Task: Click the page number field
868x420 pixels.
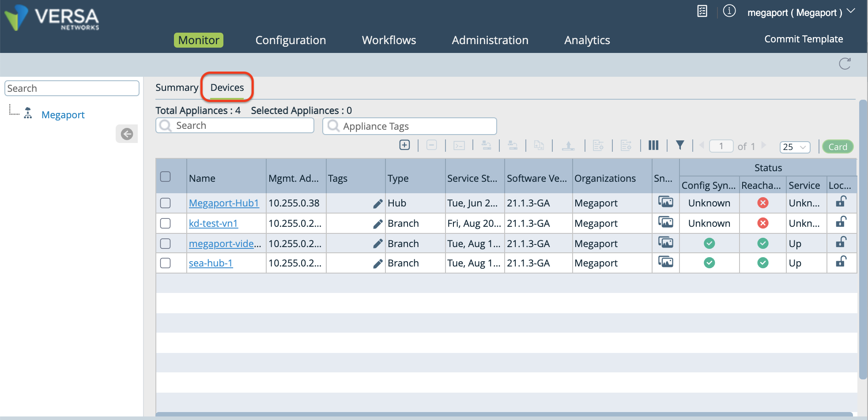Action: (x=721, y=146)
